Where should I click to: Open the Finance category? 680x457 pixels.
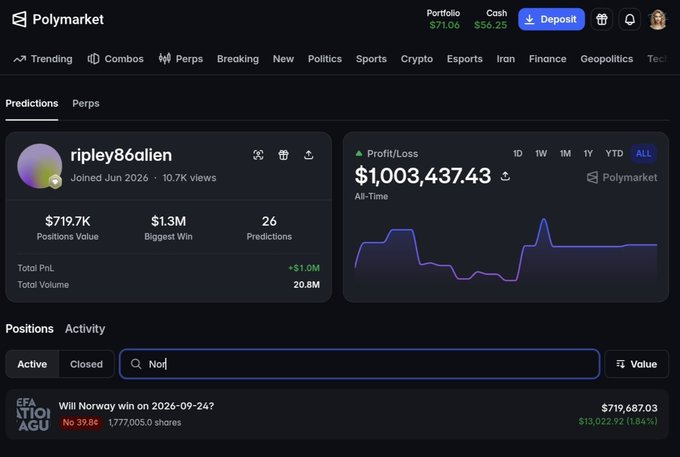click(547, 59)
